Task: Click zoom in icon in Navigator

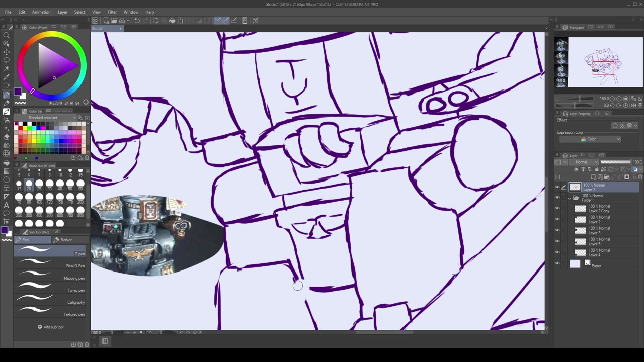Action: coord(619,99)
